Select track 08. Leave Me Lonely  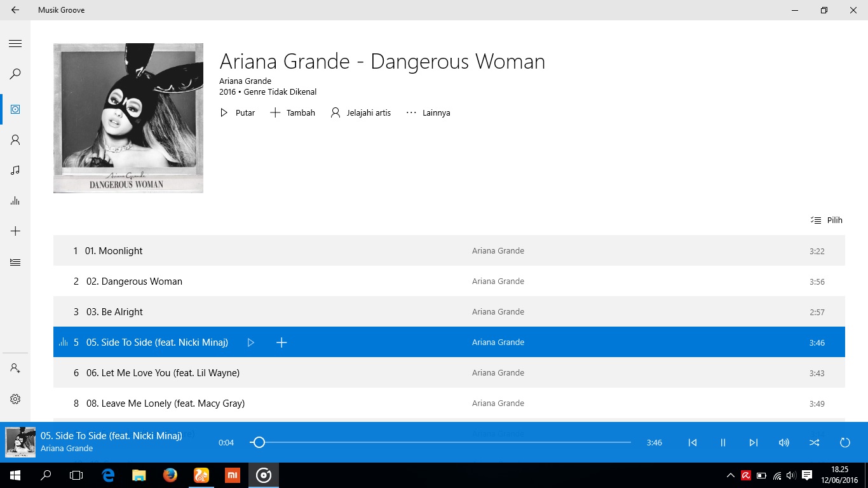pyautogui.click(x=449, y=403)
